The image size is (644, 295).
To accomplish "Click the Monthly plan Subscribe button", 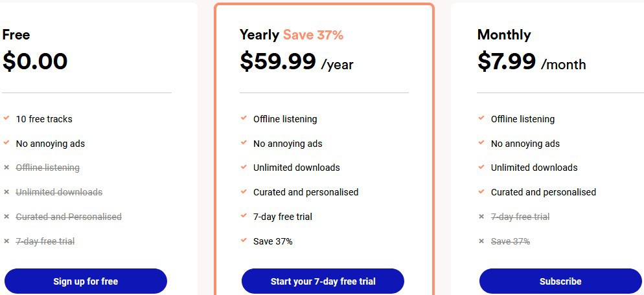I will coord(560,281).
